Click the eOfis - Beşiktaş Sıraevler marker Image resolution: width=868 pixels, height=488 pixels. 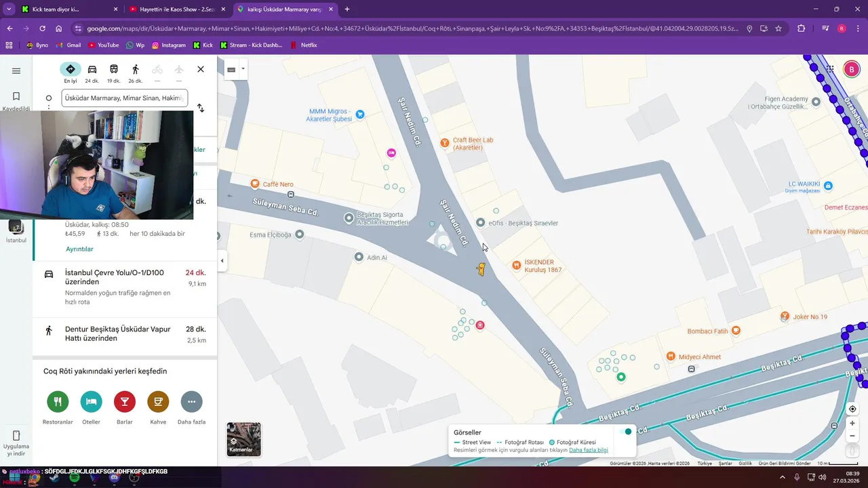[480, 222]
